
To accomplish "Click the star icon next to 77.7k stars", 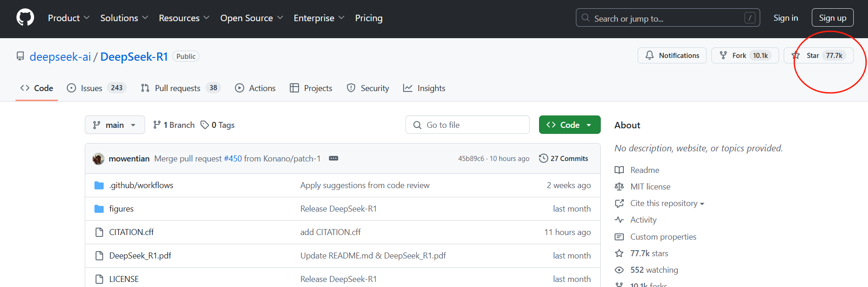I will [619, 253].
